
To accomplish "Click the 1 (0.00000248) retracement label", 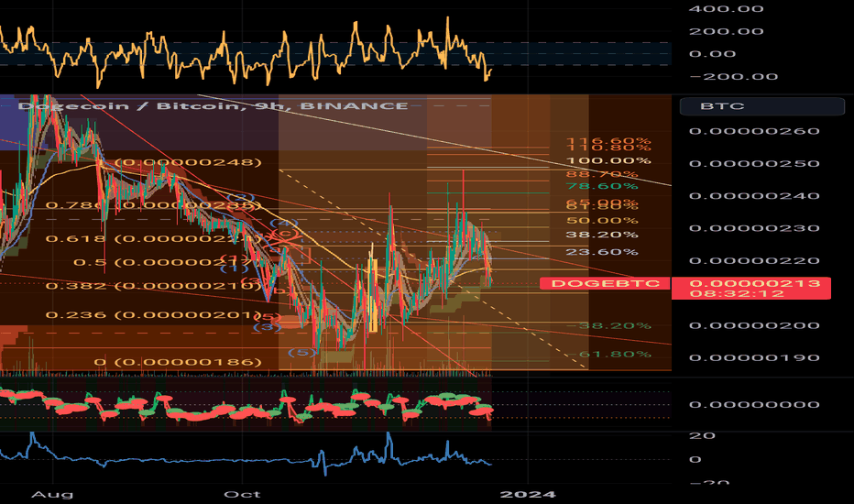I will pyautogui.click(x=180, y=162).
